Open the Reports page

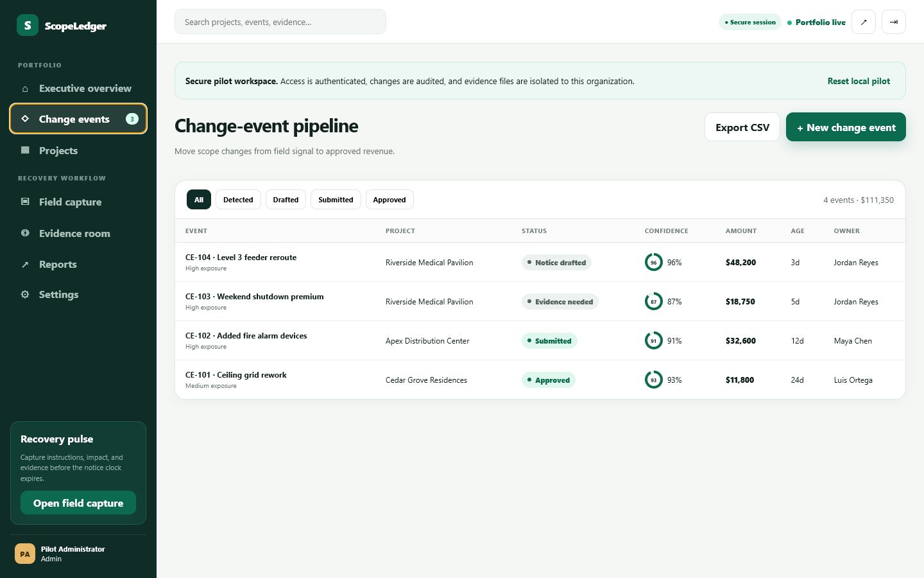pos(78,264)
